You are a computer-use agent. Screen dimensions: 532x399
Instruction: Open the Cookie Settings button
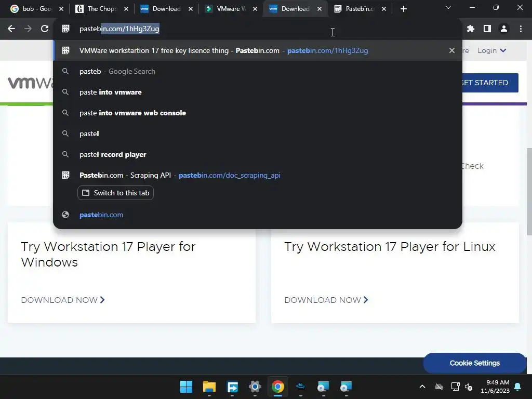[x=474, y=363]
